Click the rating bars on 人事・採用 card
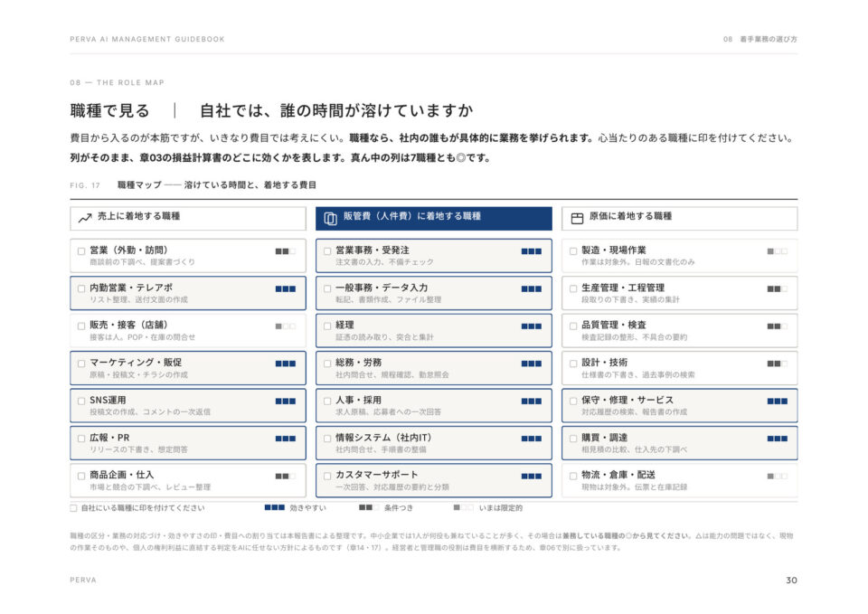The width and height of the screenshot is (868, 614). tap(532, 401)
